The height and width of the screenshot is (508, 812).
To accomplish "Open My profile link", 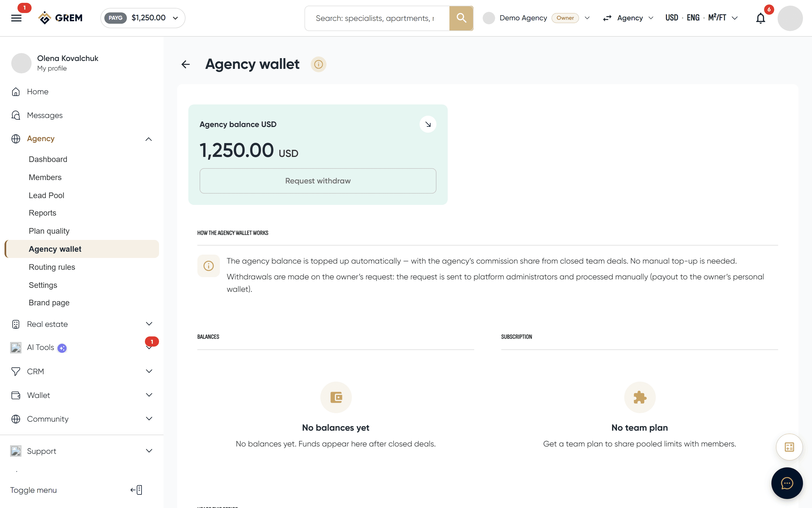I will (x=52, y=68).
